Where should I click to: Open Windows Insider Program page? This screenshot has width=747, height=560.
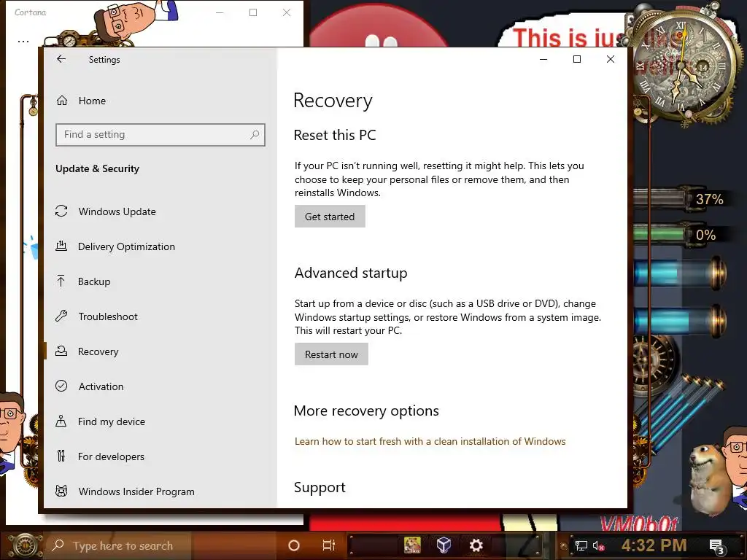click(x=136, y=491)
